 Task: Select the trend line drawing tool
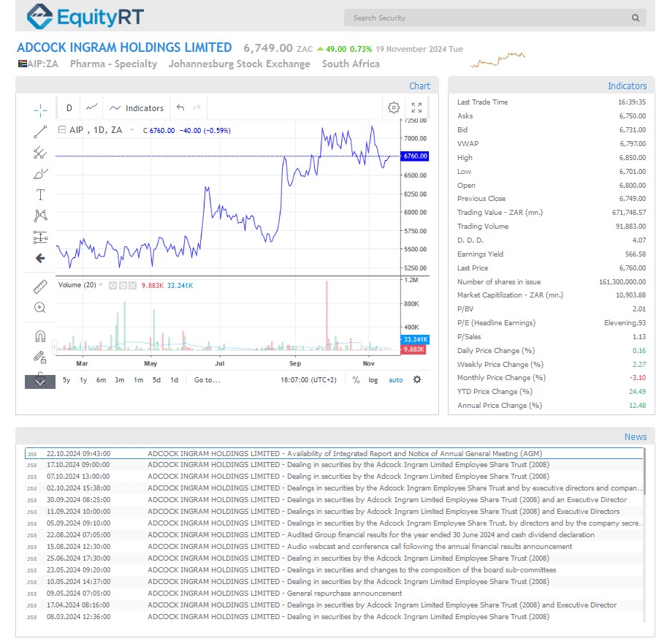tap(40, 132)
